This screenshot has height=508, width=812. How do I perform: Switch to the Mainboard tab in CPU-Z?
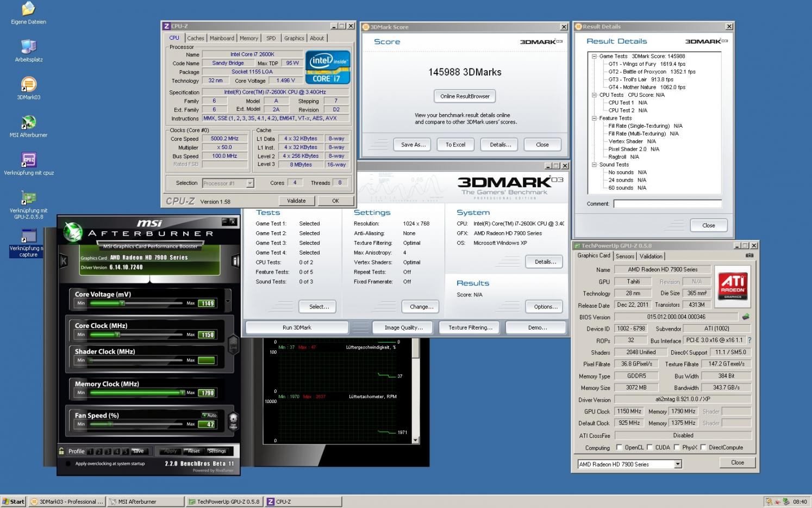click(x=222, y=38)
